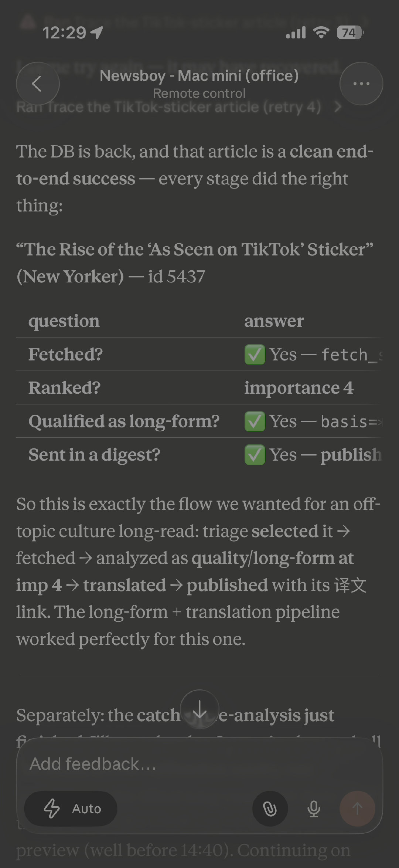The height and width of the screenshot is (868, 399).
Task: Focus the Add feedback text field
Action: (199, 764)
